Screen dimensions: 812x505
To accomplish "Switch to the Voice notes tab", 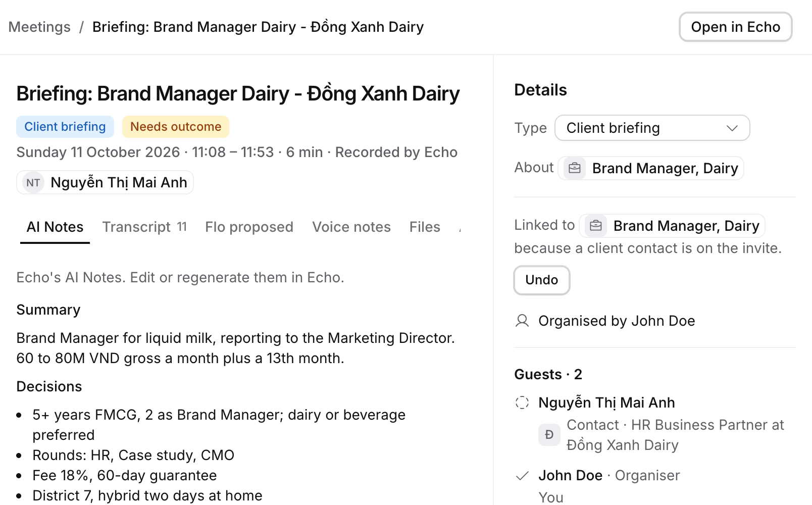I will tap(351, 227).
